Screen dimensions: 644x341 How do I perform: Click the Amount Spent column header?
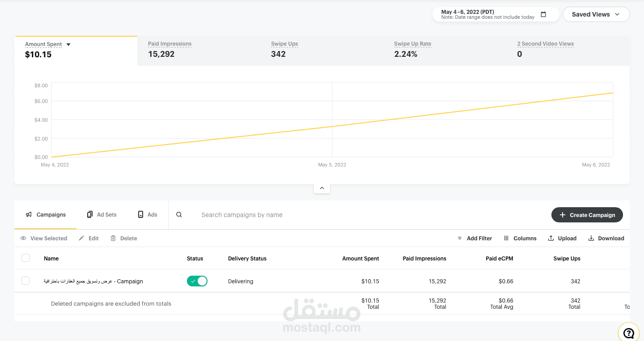coord(360,259)
